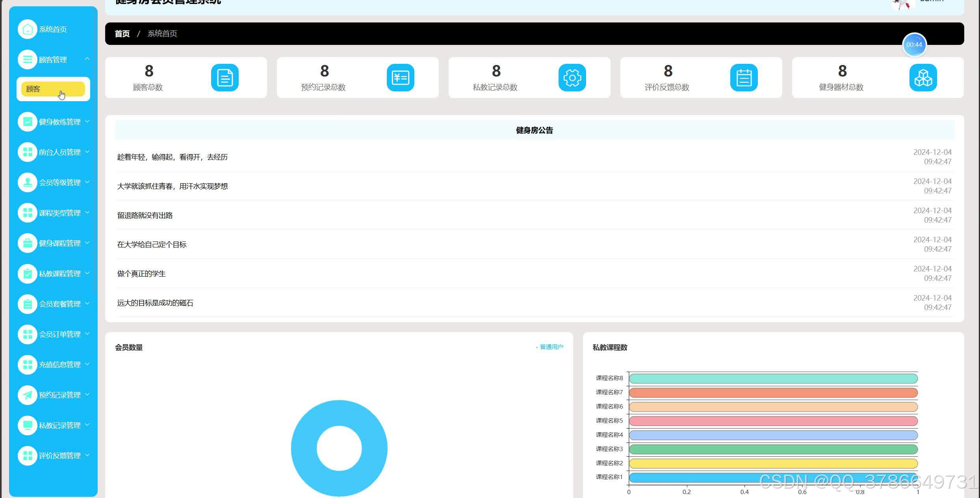This screenshot has height=498, width=980.
Task: Open announcement 留退路就没有出路
Action: click(x=145, y=216)
